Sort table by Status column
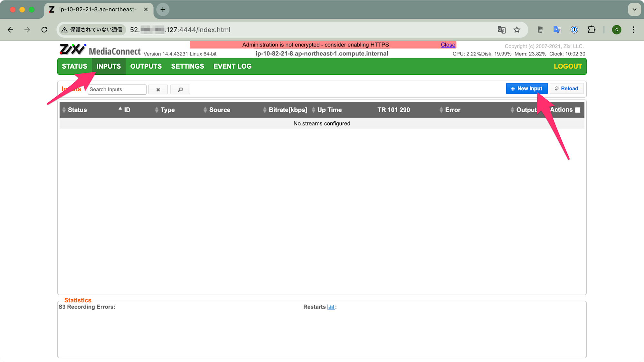Viewport: 644px width, 362px height. [77, 110]
